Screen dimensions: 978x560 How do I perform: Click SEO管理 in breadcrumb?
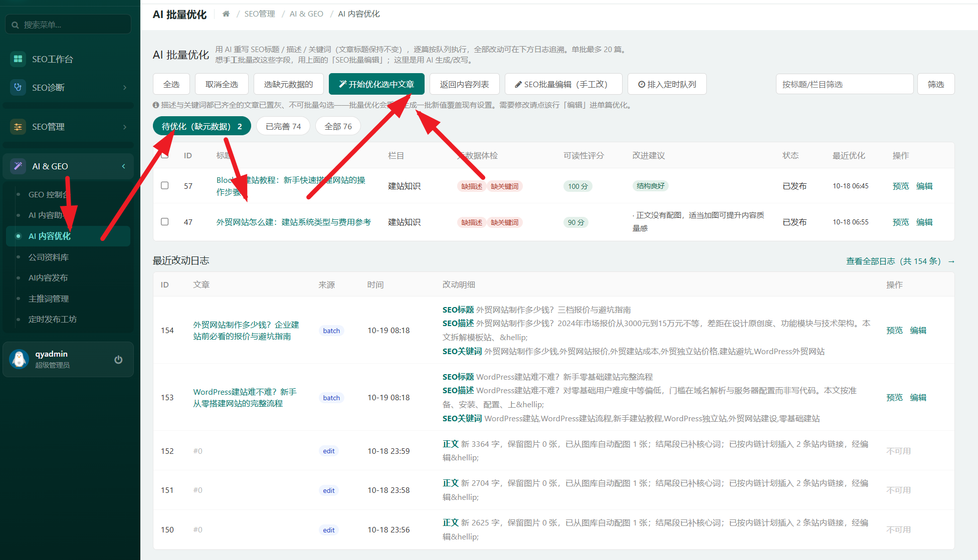(x=260, y=14)
